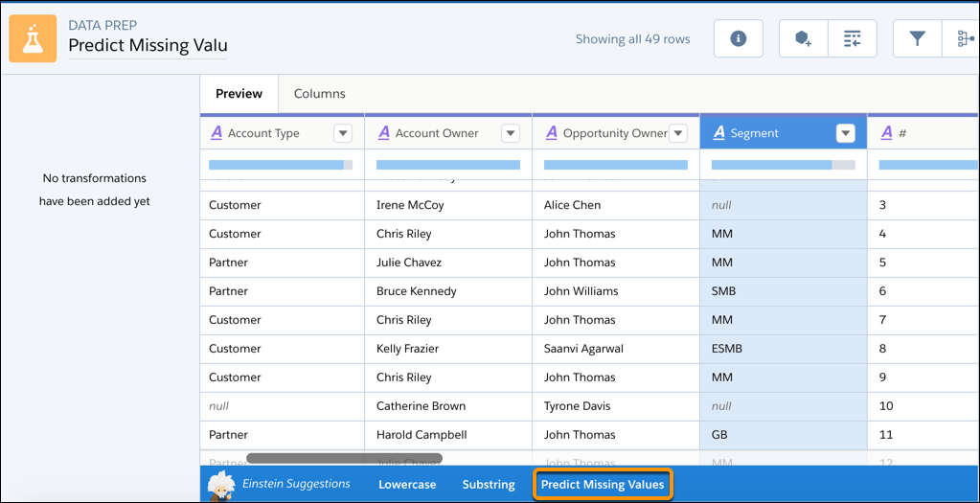980x503 pixels.
Task: Open the Segment column dropdown arrow
Action: click(x=846, y=133)
